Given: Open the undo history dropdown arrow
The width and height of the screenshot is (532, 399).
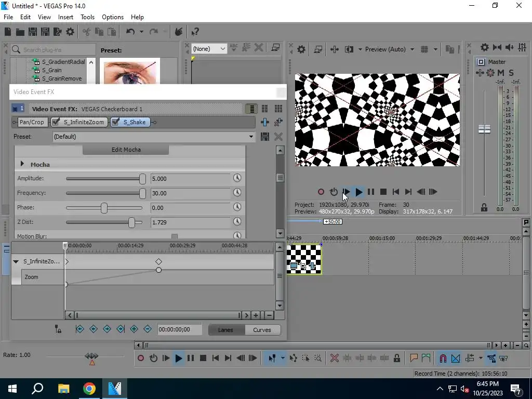Looking at the screenshot, I should 141,32.
